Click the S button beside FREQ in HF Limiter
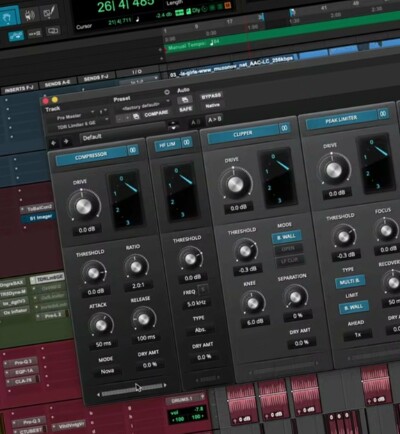The height and width of the screenshot is (434, 400). coord(202,289)
